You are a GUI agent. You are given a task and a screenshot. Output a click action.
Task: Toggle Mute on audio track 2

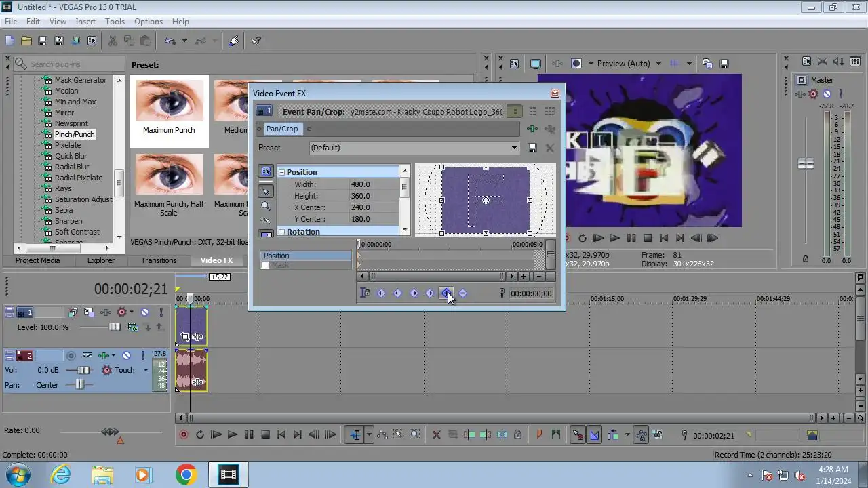coord(128,355)
